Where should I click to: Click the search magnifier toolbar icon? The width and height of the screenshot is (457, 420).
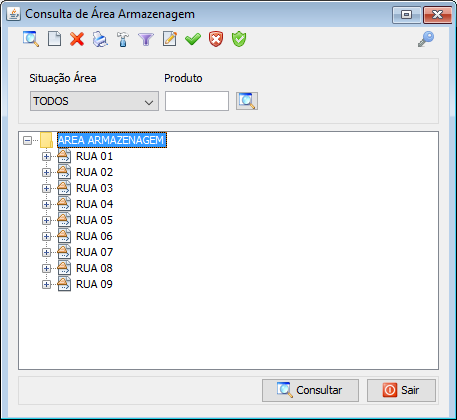click(x=31, y=39)
